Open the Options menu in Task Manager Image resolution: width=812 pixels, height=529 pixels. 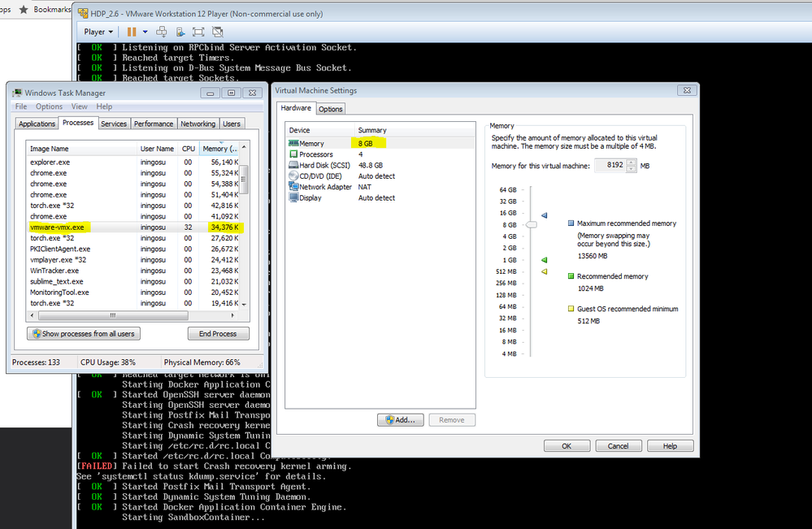pyautogui.click(x=49, y=106)
